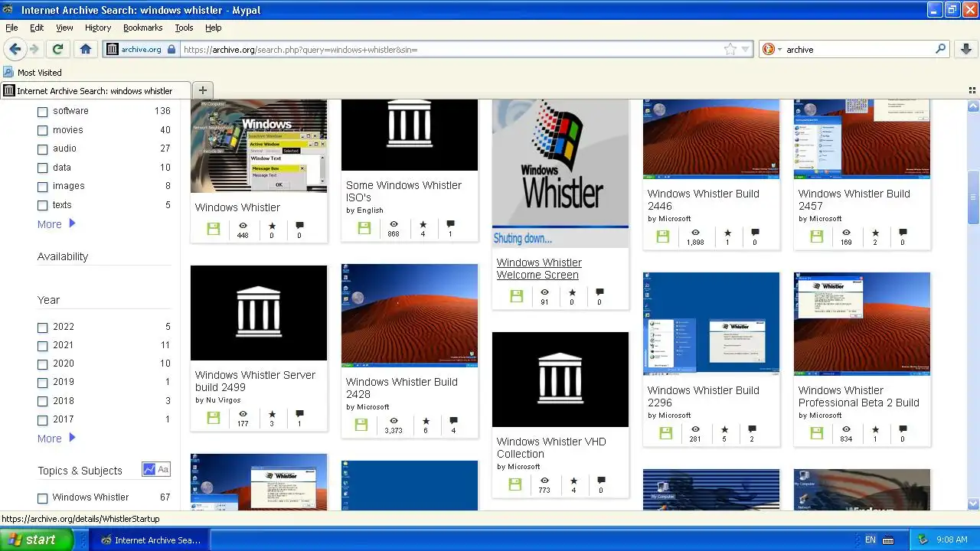Click the software icon under Windows Whistler Server build 2499

coord(213,418)
